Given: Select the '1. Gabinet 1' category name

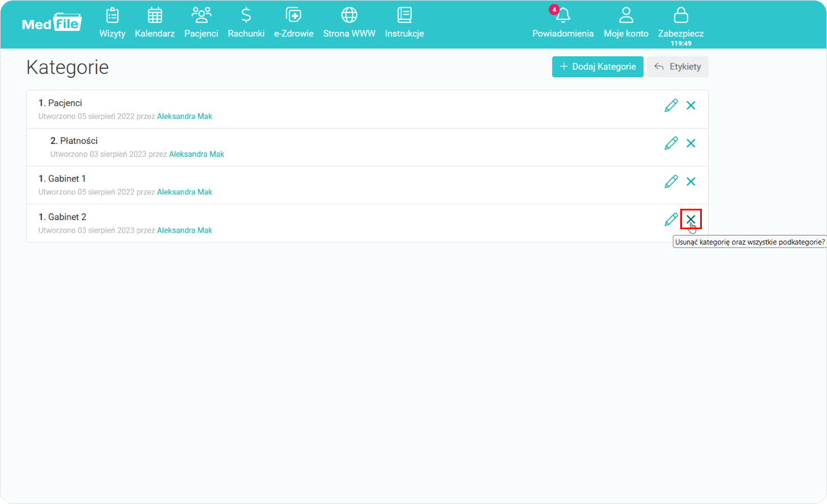Looking at the screenshot, I should (x=62, y=179).
